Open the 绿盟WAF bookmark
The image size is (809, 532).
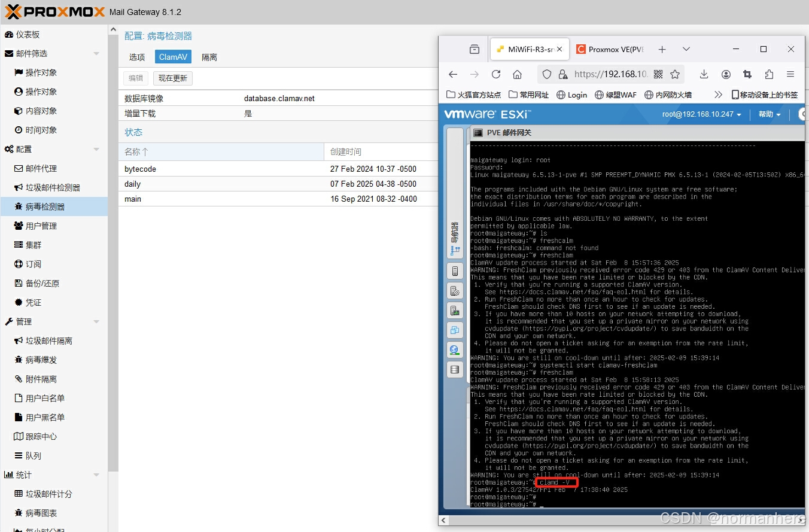[615, 95]
